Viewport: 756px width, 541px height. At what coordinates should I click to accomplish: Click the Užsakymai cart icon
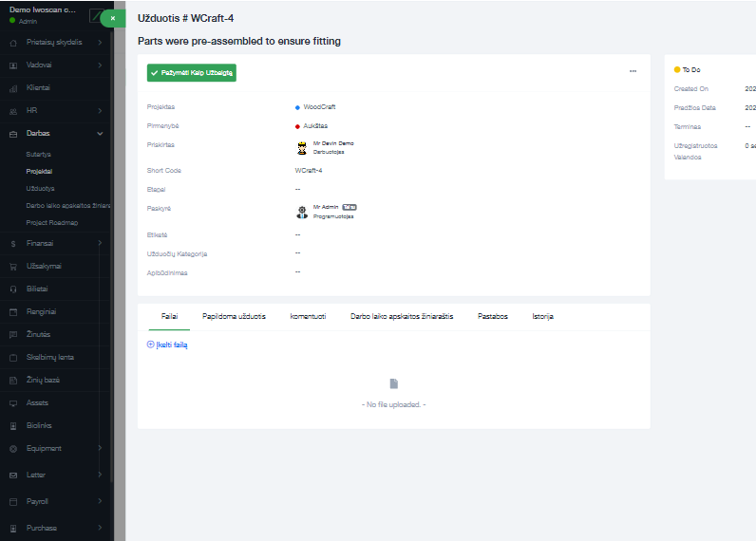click(x=13, y=267)
